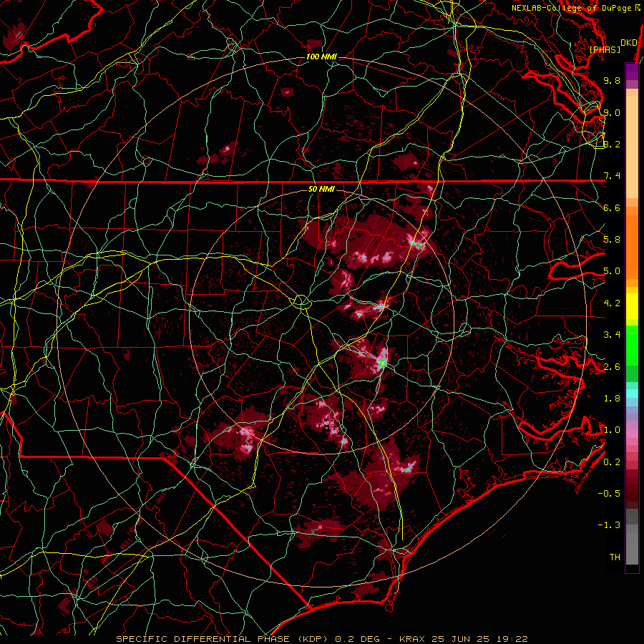Click the 50 NMI range ring label

click(321, 189)
